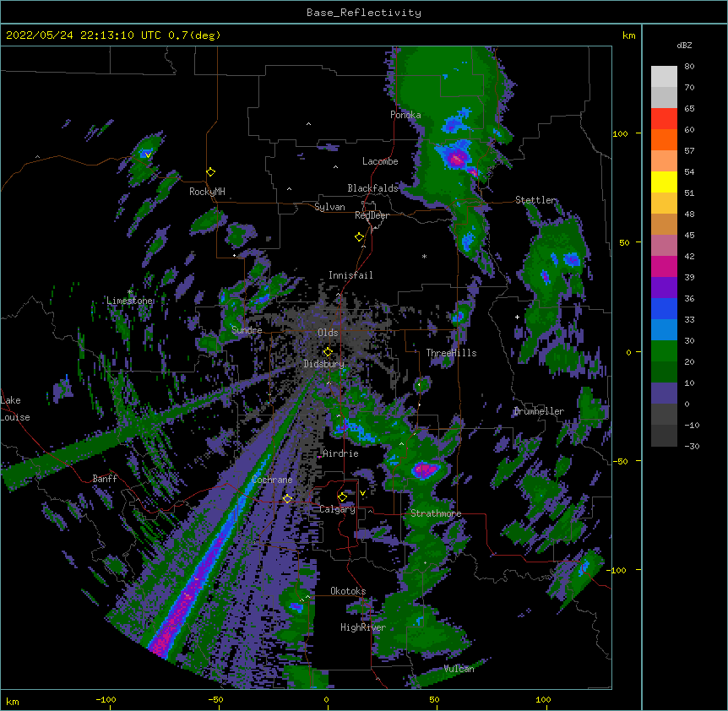Viewport: 728px width, 711px height.
Task: Click the Airdrie town label
Action: [340, 453]
